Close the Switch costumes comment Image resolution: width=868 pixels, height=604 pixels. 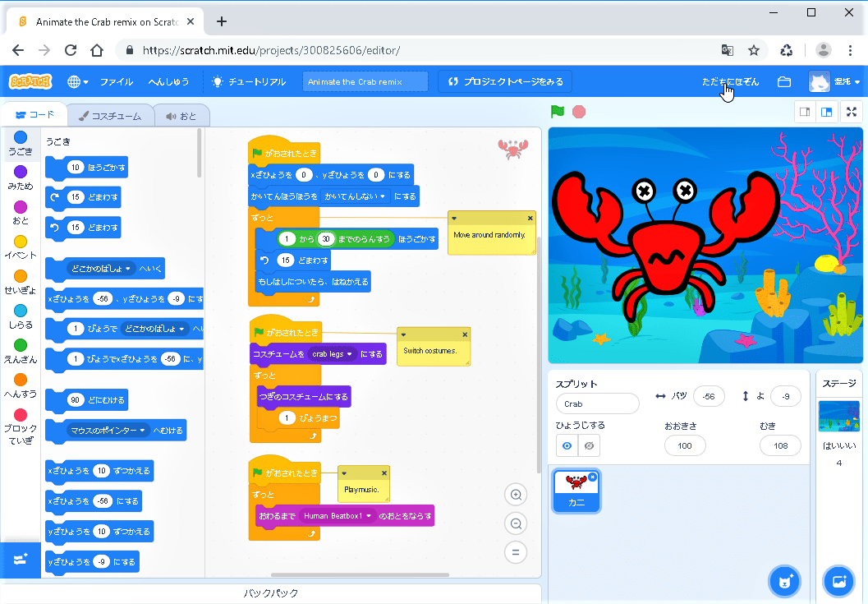point(465,334)
